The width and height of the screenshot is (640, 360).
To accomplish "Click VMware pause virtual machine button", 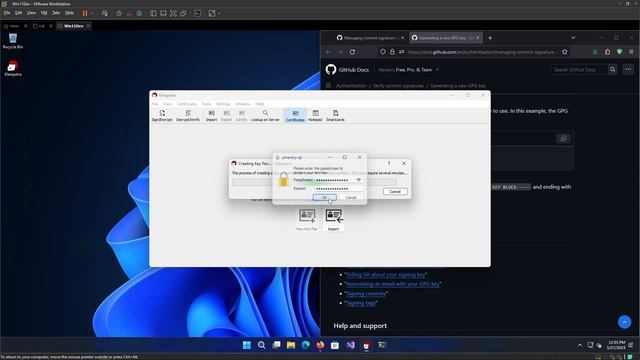I will click(85, 13).
